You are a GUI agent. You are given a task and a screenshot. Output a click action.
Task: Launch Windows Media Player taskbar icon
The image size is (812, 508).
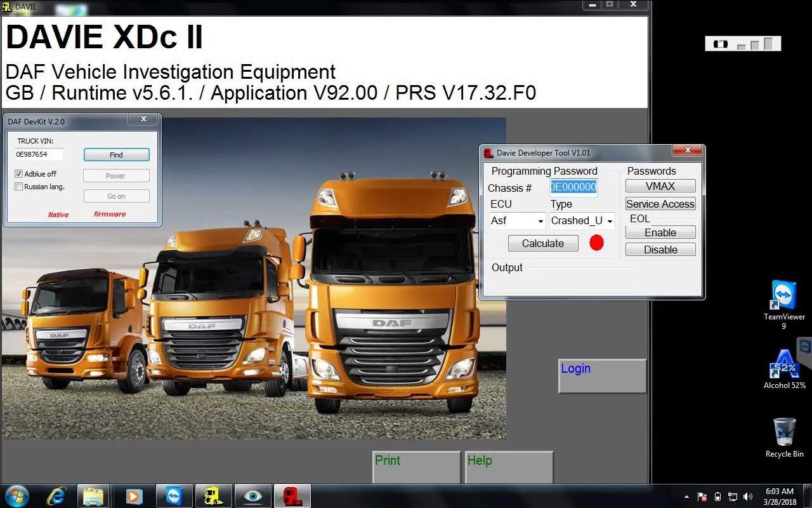(134, 495)
